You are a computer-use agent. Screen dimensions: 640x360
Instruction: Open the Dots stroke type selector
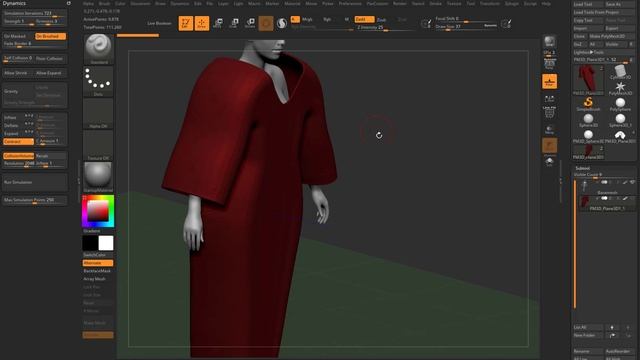(98, 82)
